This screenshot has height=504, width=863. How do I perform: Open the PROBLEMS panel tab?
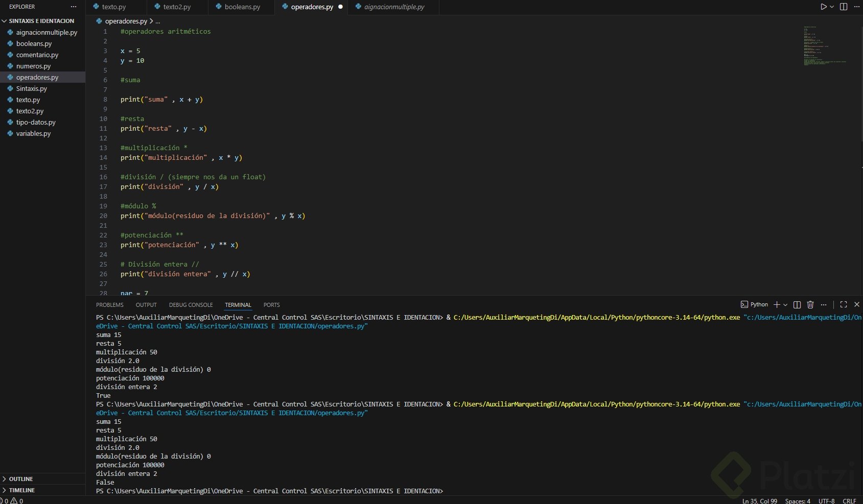[110, 305]
